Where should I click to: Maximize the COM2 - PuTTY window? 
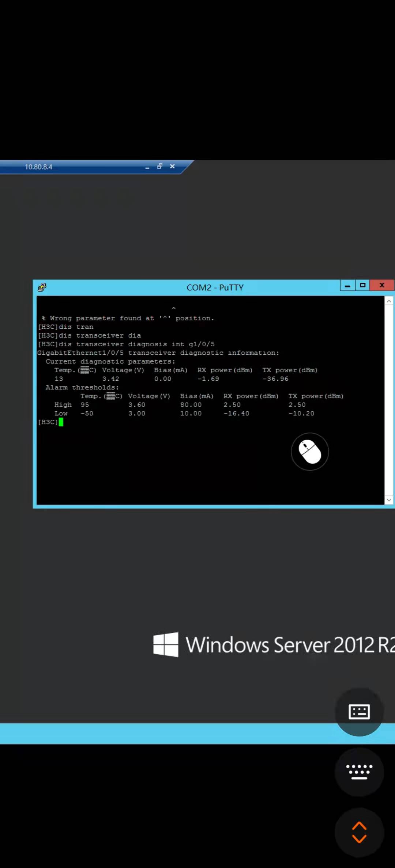coord(362,285)
